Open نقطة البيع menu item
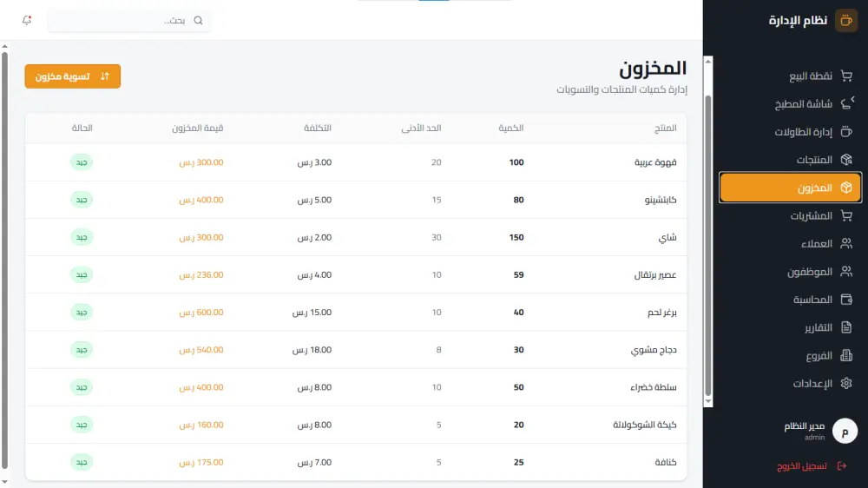The height and width of the screenshot is (488, 868). [790, 76]
